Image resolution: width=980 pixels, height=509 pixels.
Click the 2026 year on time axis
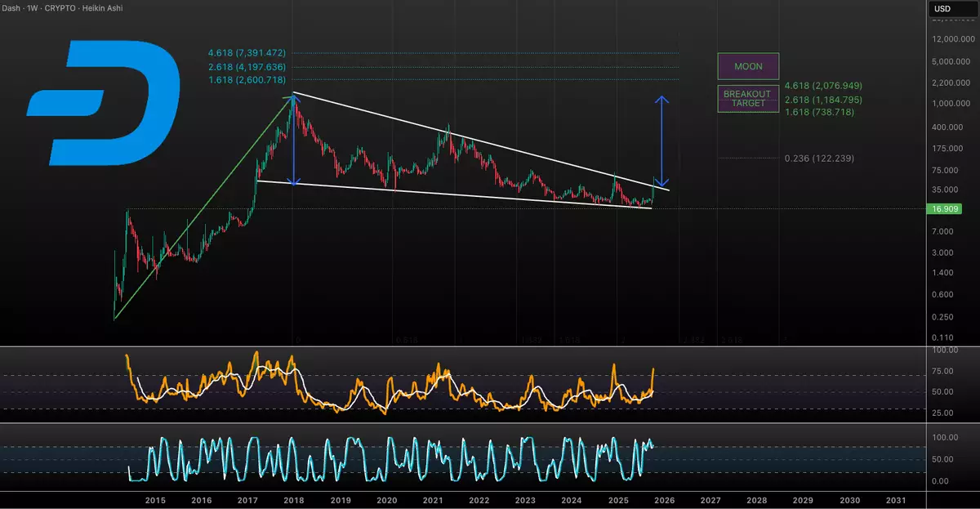point(664,500)
